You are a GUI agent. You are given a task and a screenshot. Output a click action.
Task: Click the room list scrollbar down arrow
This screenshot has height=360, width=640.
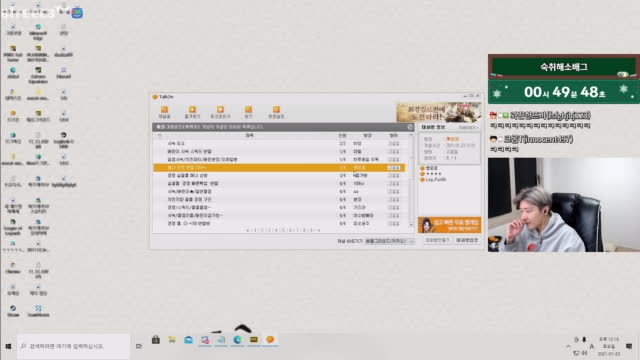(x=411, y=224)
